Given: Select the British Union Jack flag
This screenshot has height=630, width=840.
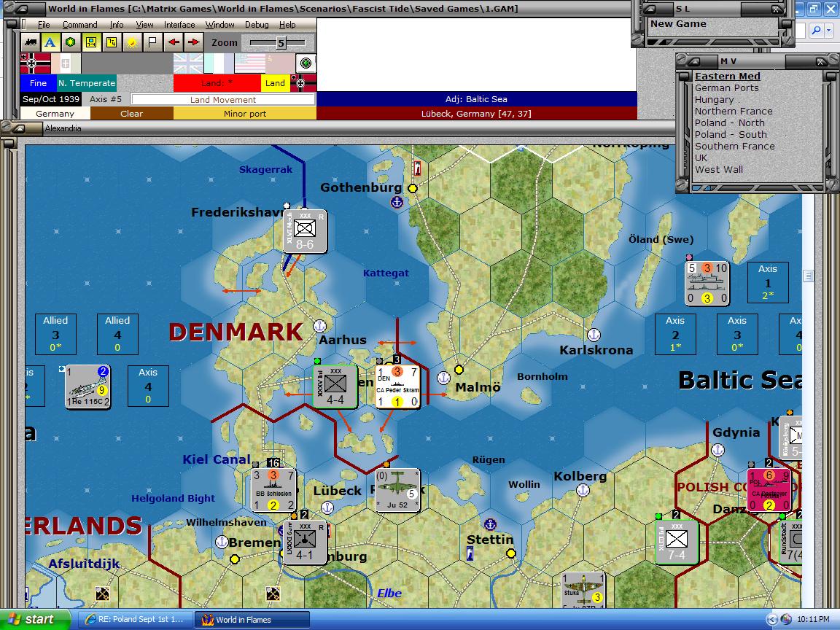Looking at the screenshot, I should click(188, 63).
